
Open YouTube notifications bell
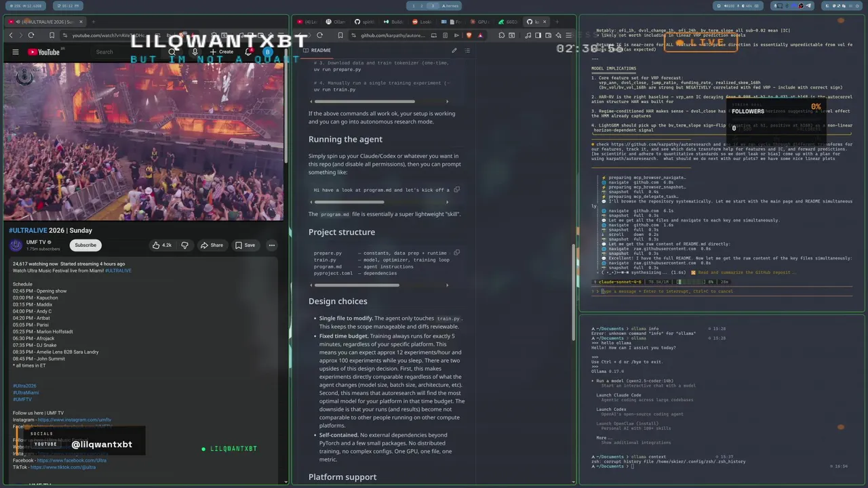(248, 52)
